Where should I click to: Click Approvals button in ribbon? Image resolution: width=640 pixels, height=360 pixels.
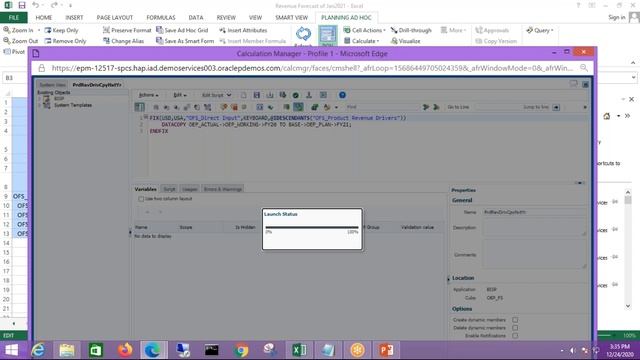[x=493, y=30]
